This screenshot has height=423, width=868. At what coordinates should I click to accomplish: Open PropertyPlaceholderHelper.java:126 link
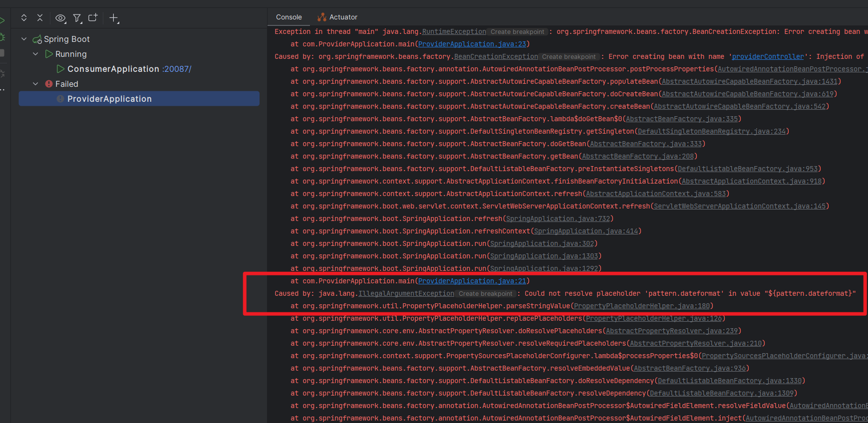[654, 318]
